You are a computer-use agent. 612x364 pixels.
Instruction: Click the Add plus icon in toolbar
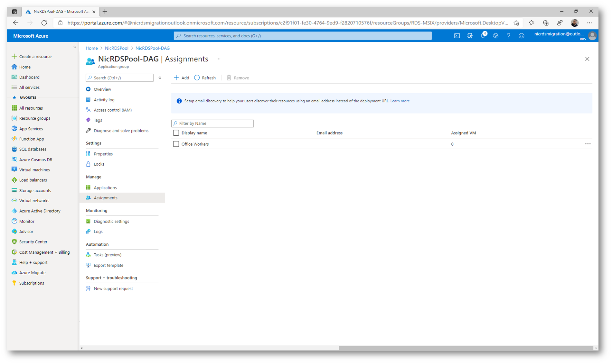tap(176, 78)
